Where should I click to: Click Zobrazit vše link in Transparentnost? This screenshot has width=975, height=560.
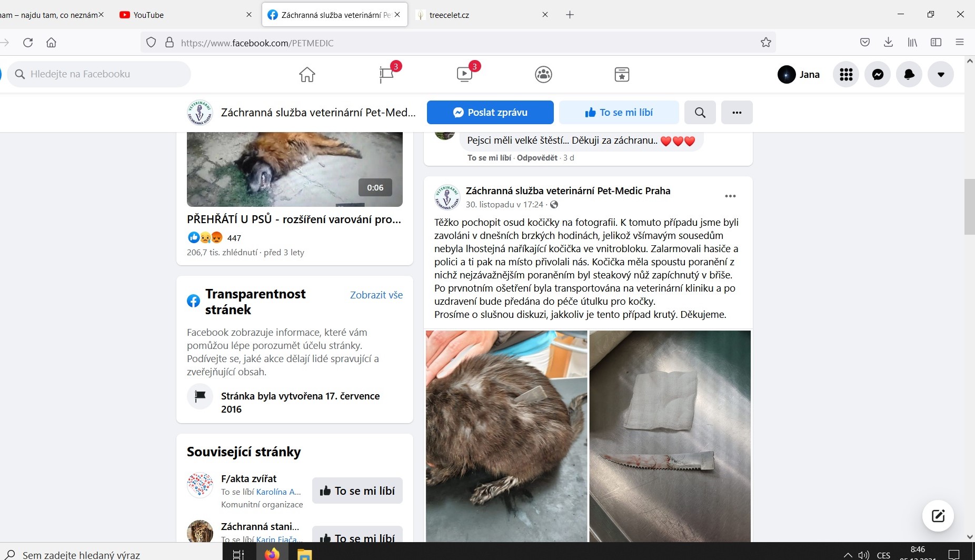[376, 295]
